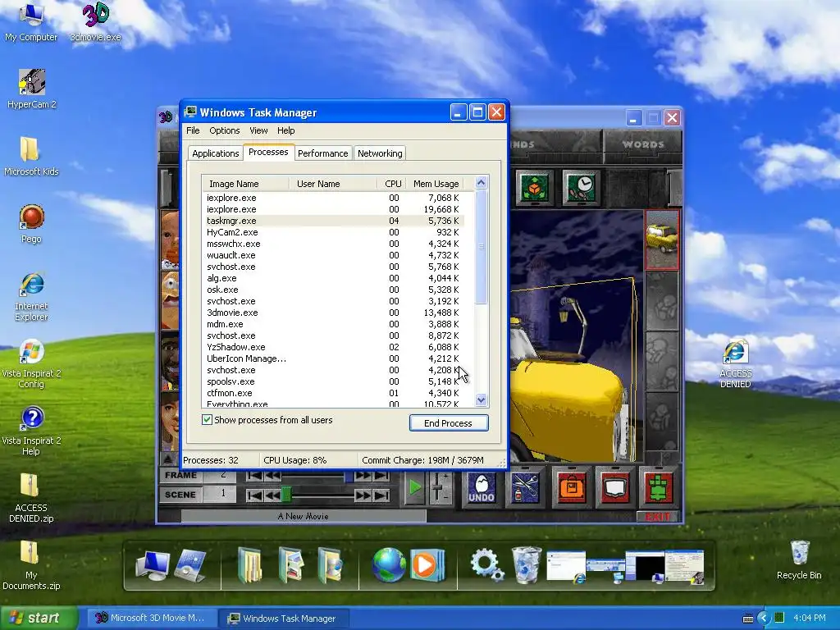Open My Computer desktop icon

pos(31,22)
